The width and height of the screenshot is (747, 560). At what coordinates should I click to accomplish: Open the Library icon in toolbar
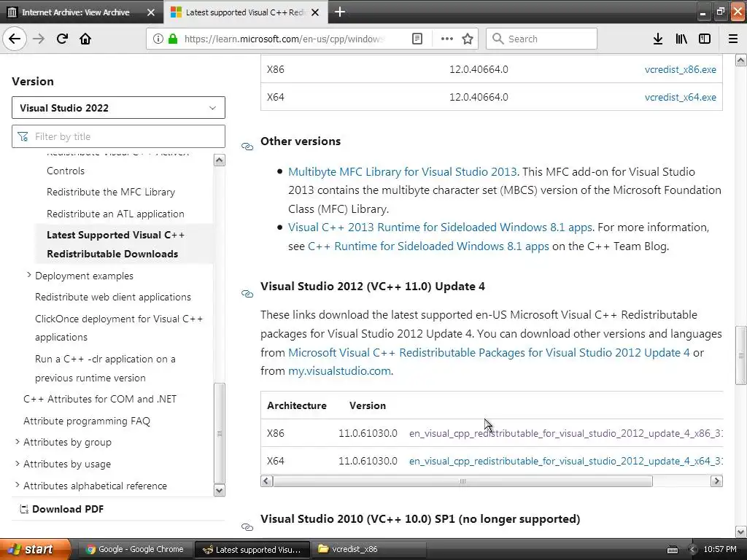click(x=681, y=39)
